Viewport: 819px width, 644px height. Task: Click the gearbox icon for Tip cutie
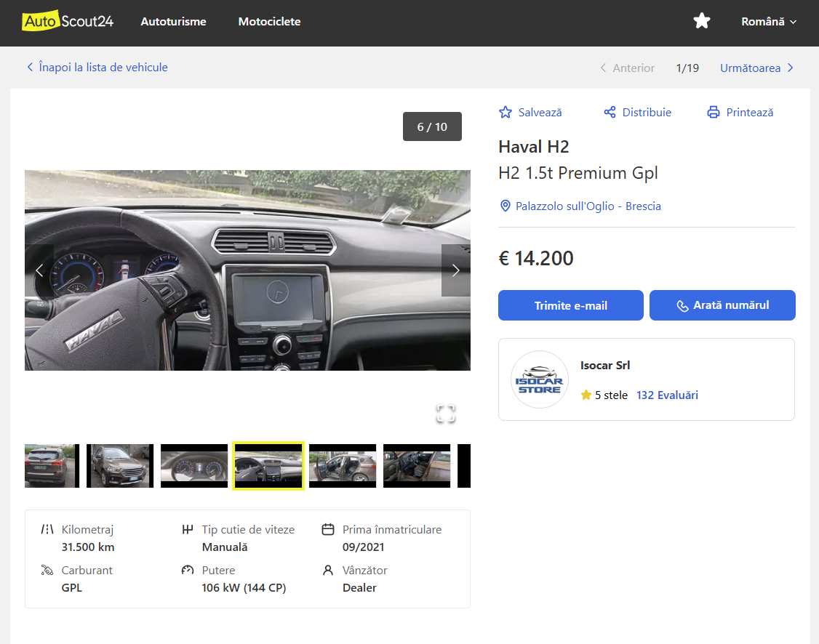click(188, 530)
